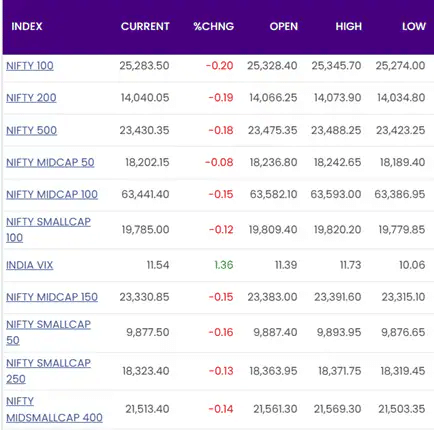434x430 pixels.
Task: Click the HIGH column header
Action: tap(348, 26)
